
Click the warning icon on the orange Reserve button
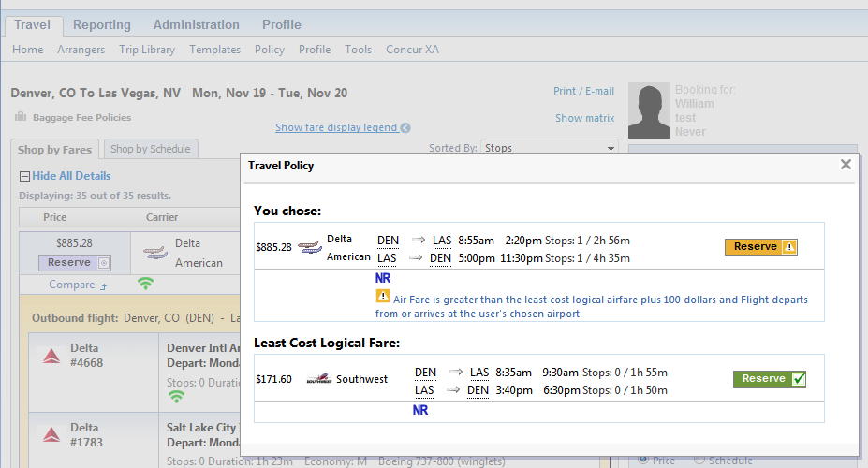pyautogui.click(x=789, y=247)
